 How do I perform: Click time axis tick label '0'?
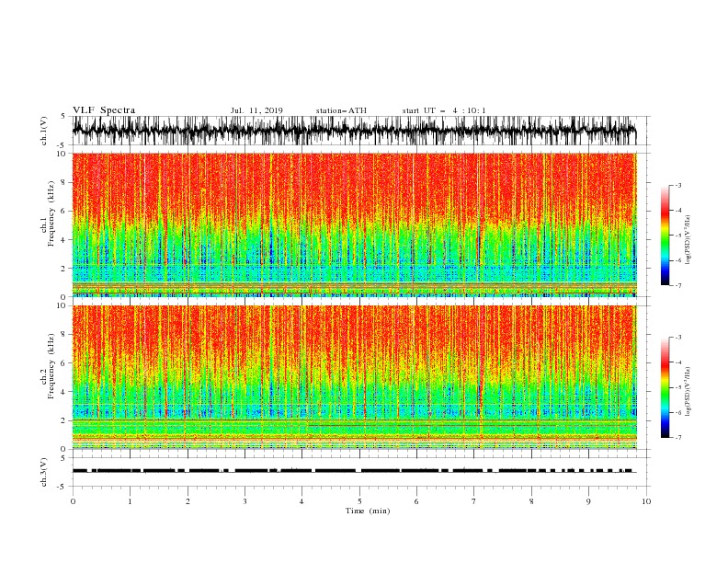point(73,501)
